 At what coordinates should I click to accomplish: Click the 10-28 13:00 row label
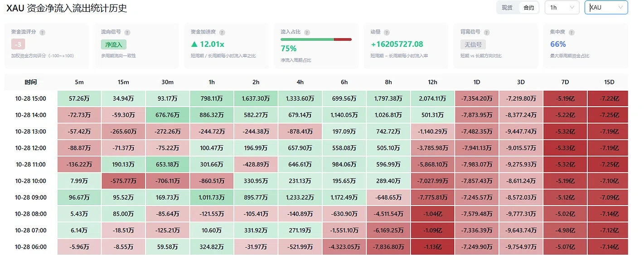click(x=31, y=132)
